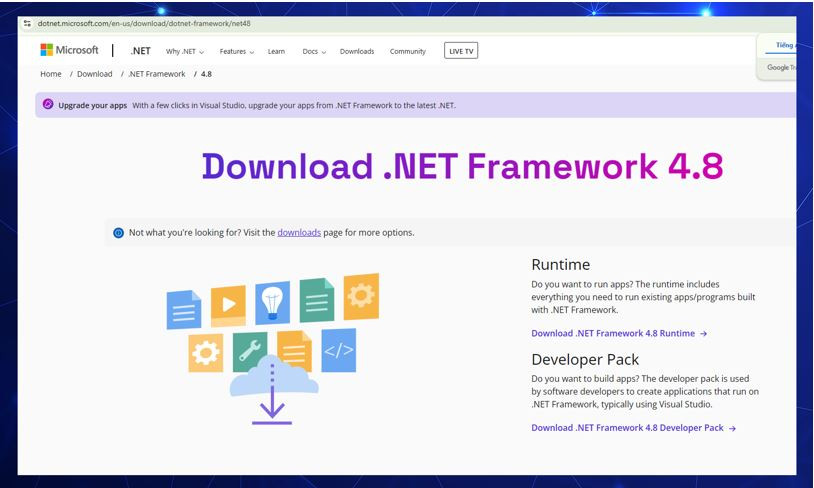Follow the downloads page hyperlink
Viewport: 814px width, 488px height.
coord(299,233)
